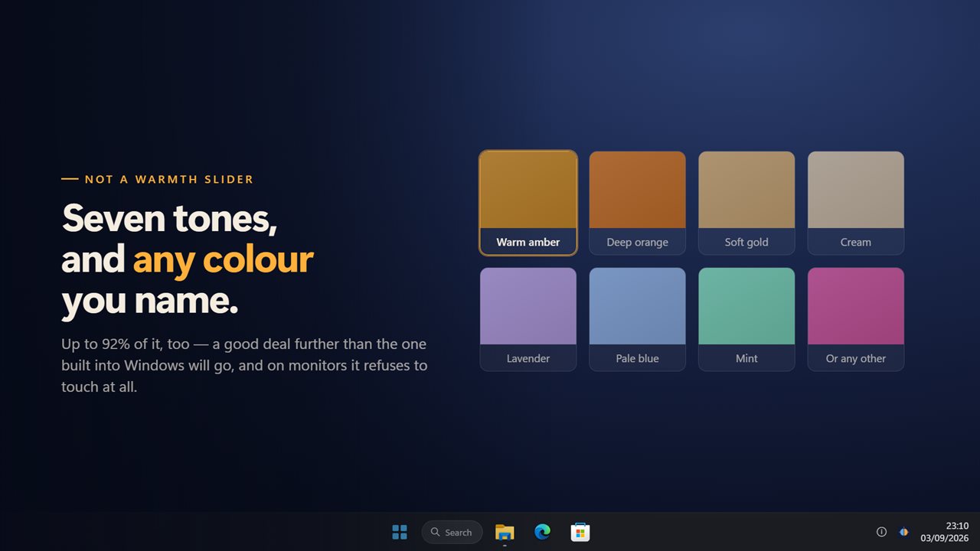Open the Windows Start menu
Image resolution: width=980 pixels, height=551 pixels.
pyautogui.click(x=400, y=532)
